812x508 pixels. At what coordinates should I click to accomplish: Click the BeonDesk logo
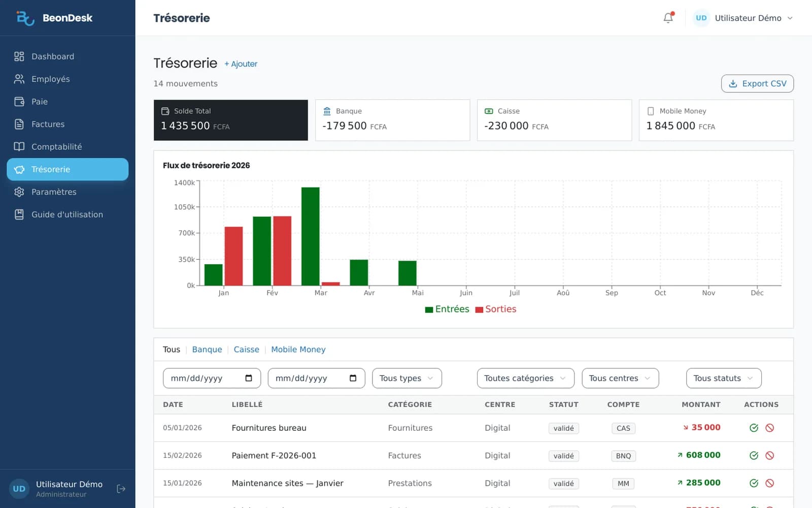(54, 18)
